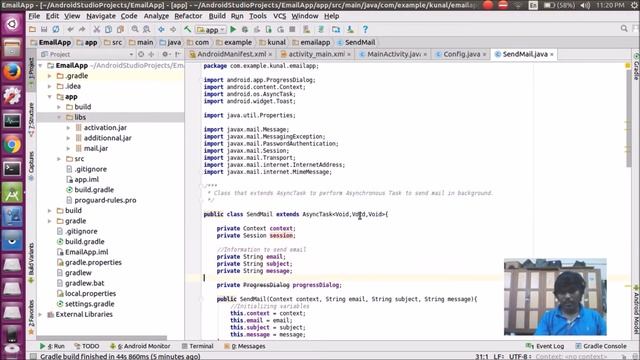The width and height of the screenshot is (640, 360).
Task: Open the Gradle Console
Action: [601, 346]
